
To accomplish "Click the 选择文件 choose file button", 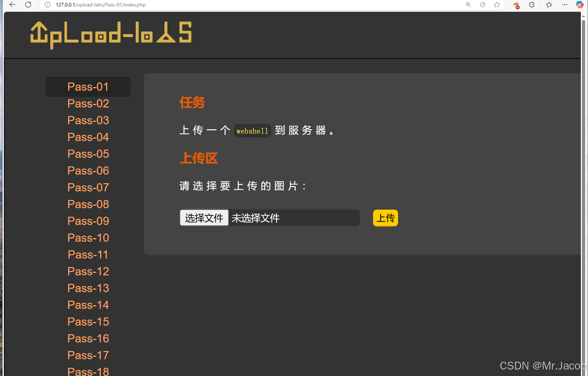I will [204, 218].
